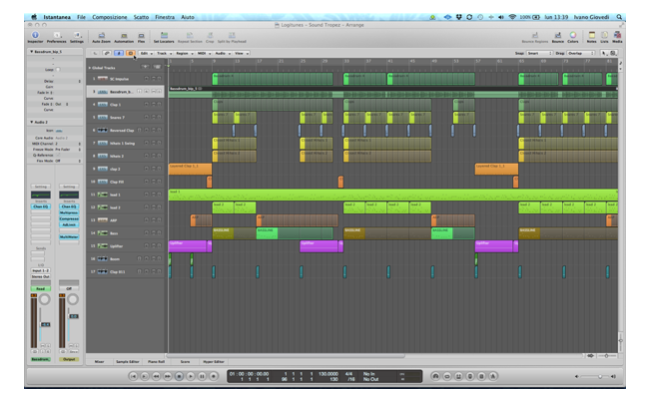Open the Edit local menu
This screenshot has height=403, width=657.
(146, 53)
